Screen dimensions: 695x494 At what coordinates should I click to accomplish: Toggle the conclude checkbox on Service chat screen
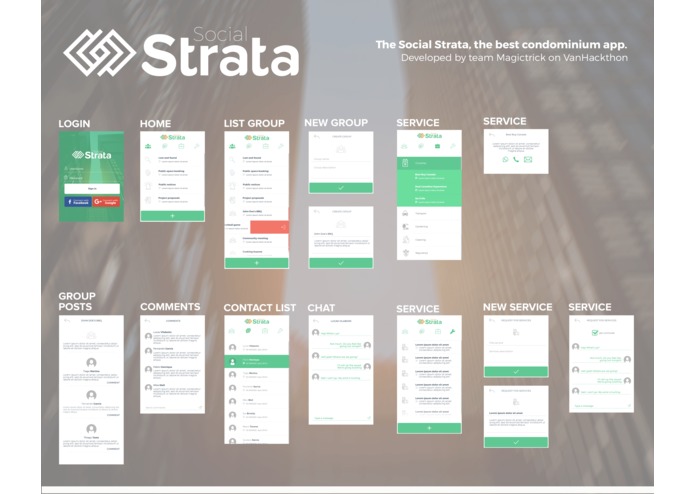tap(595, 333)
